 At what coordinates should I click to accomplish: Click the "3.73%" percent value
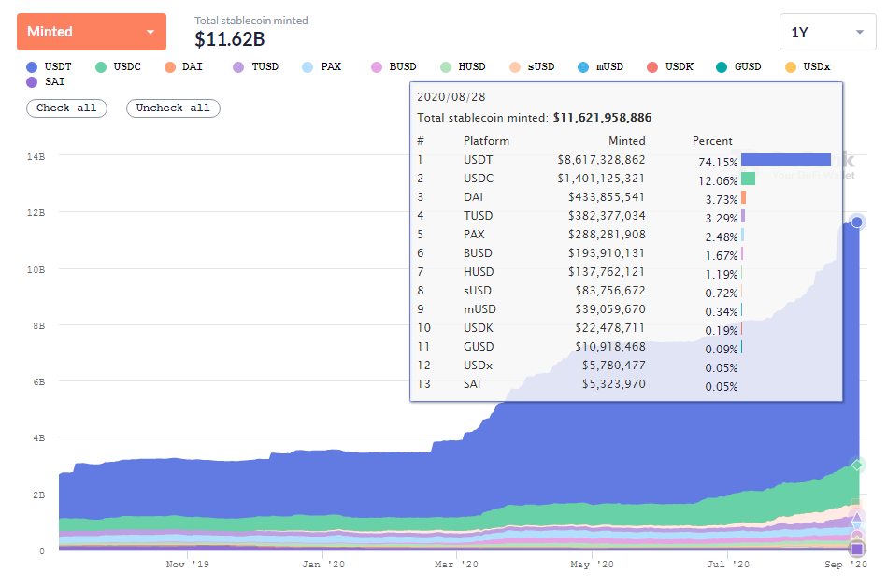(x=722, y=200)
